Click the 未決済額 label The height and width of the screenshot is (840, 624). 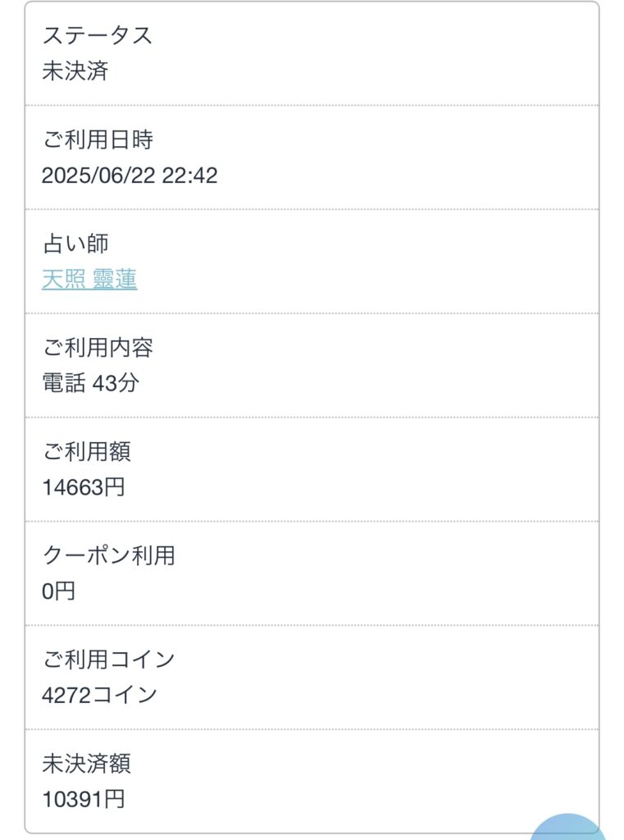(86, 764)
